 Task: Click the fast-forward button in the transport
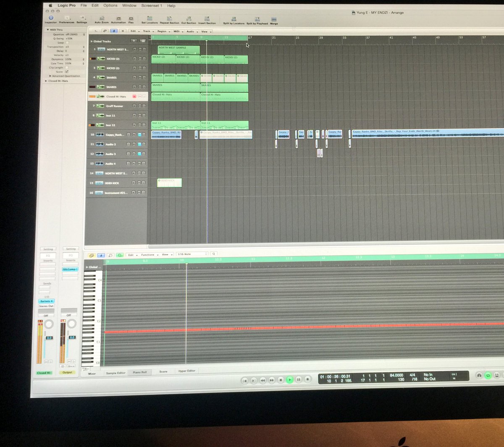(x=272, y=380)
